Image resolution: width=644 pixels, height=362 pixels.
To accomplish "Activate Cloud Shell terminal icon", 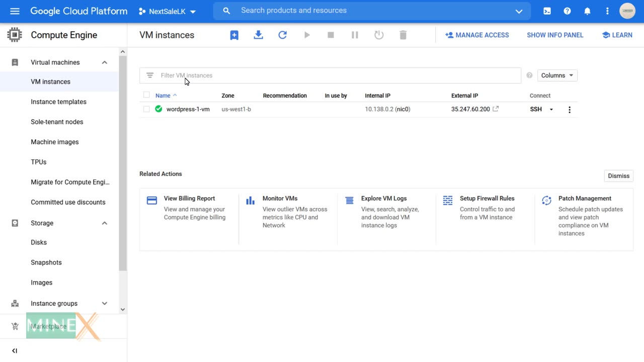I will pos(547,11).
